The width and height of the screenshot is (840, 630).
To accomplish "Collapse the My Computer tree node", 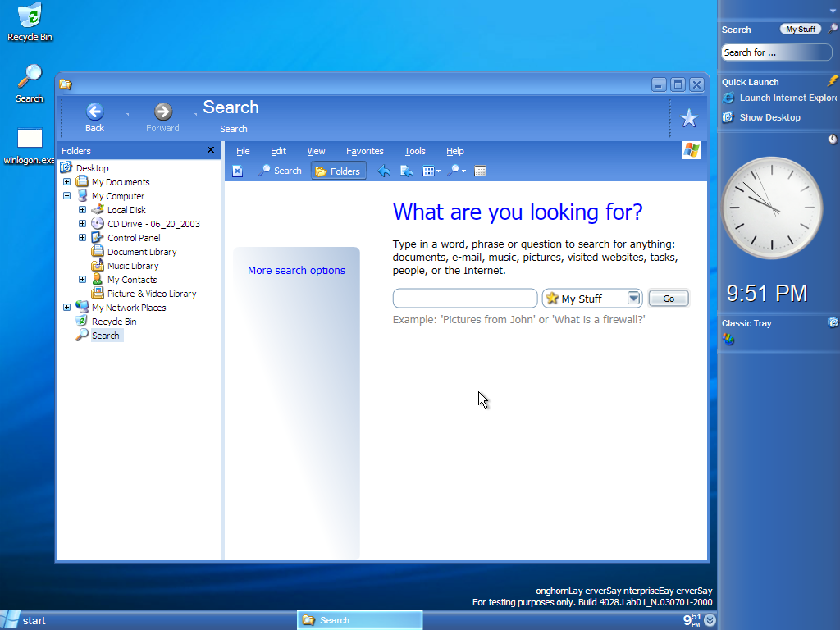I will coord(66,196).
